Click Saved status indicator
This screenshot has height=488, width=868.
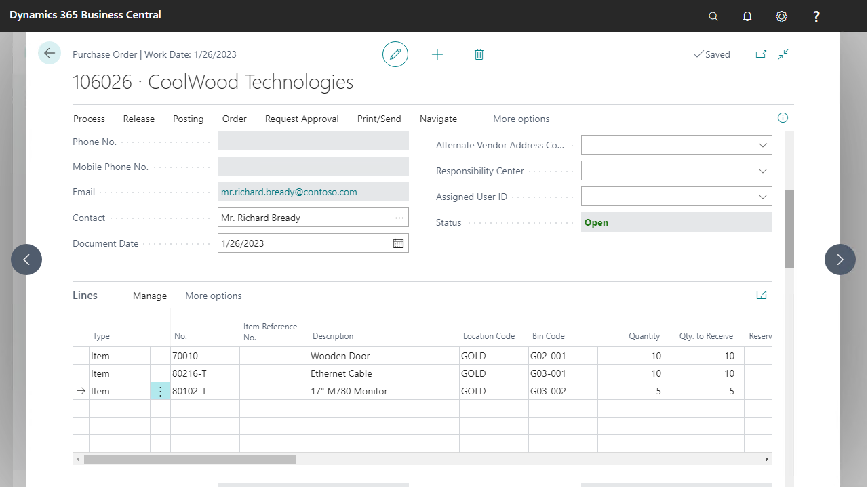click(712, 54)
